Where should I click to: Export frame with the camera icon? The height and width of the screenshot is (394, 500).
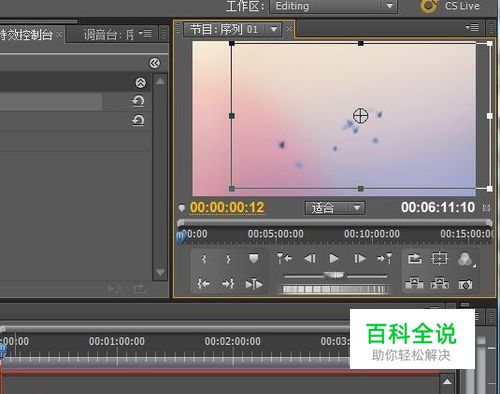[465, 284]
